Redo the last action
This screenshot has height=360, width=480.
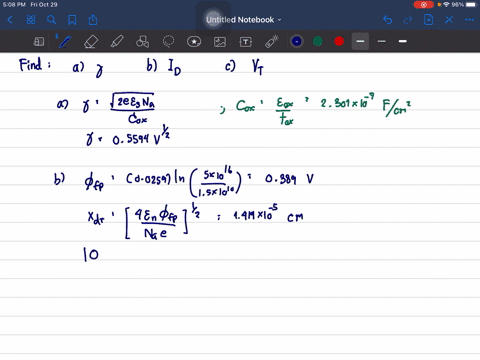pos(408,20)
